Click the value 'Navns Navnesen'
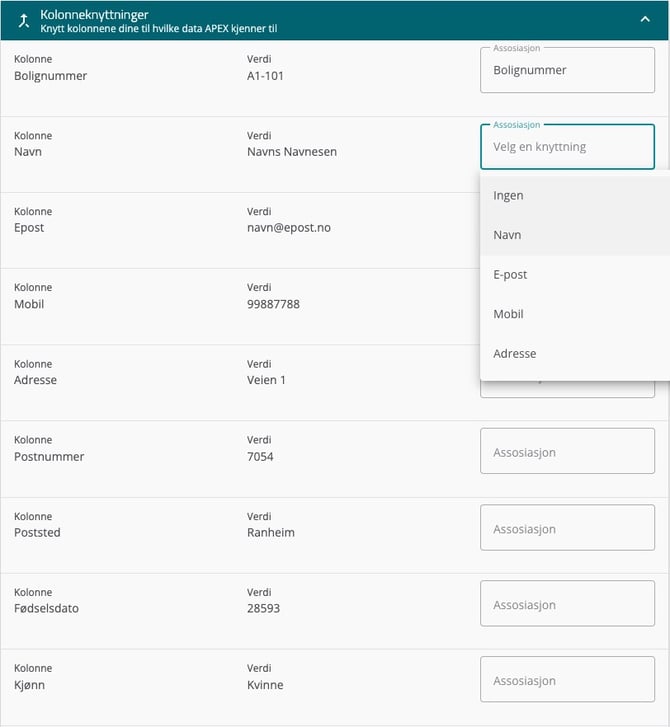The height and width of the screenshot is (727, 670). tap(292, 152)
